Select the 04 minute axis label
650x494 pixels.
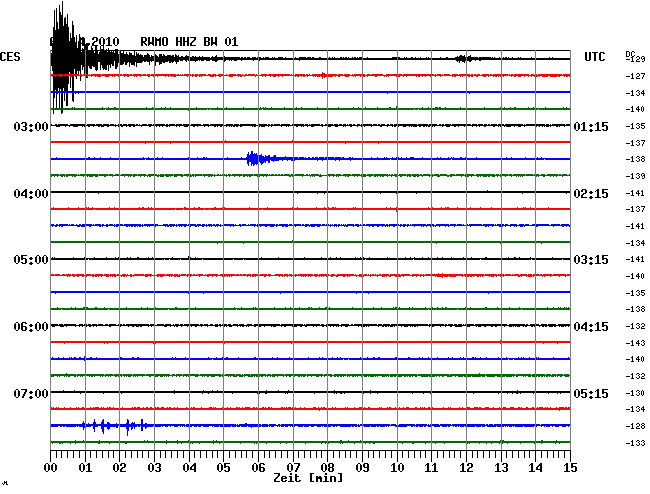click(189, 468)
